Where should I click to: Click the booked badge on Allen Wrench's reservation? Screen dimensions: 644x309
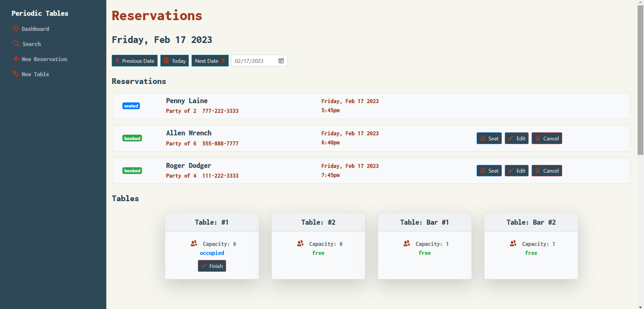tap(132, 138)
